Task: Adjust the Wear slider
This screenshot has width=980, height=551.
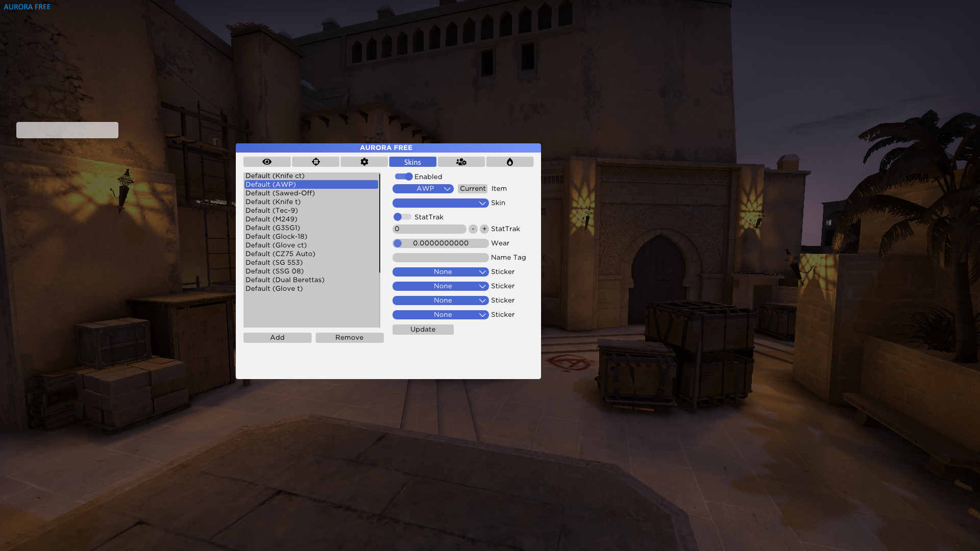Action: pos(440,243)
